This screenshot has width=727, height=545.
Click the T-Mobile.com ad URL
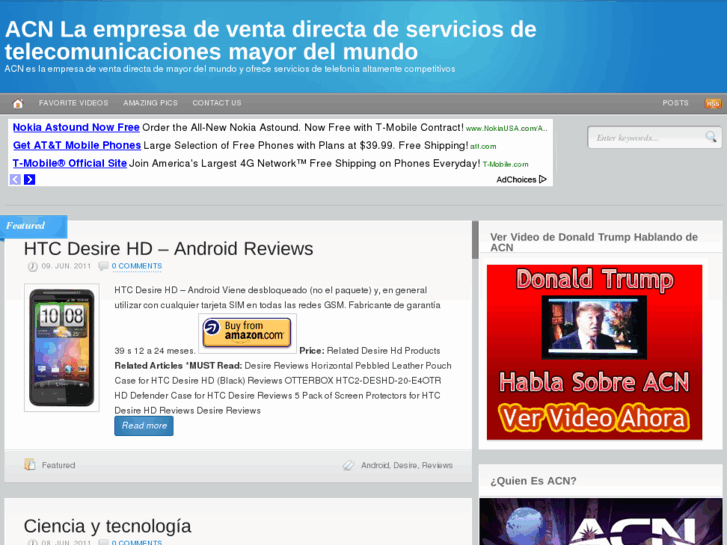pyautogui.click(x=505, y=164)
